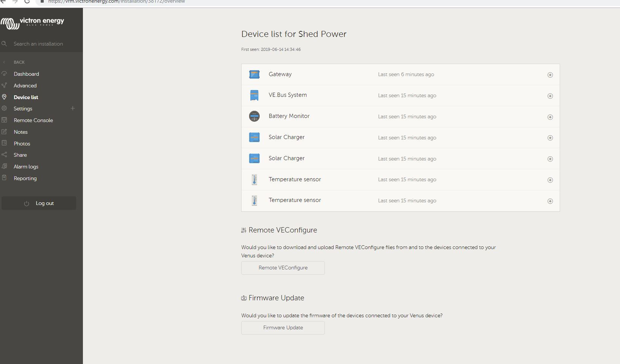Expand the second Temperature sensor row
Image resolution: width=620 pixels, height=364 pixels.
click(x=550, y=201)
